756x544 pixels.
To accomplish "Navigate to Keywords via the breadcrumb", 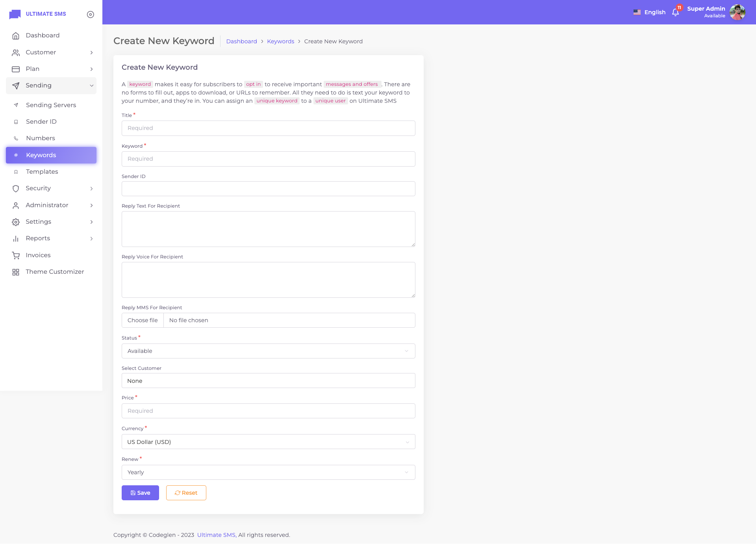I will [x=280, y=41].
